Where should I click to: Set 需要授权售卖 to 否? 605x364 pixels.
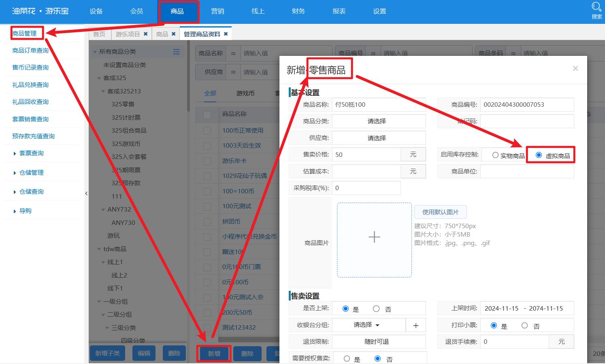(x=377, y=358)
